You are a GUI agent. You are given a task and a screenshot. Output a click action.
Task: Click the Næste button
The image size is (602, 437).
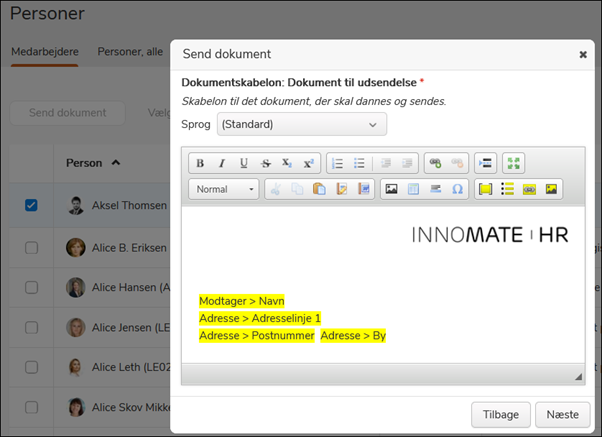(562, 415)
